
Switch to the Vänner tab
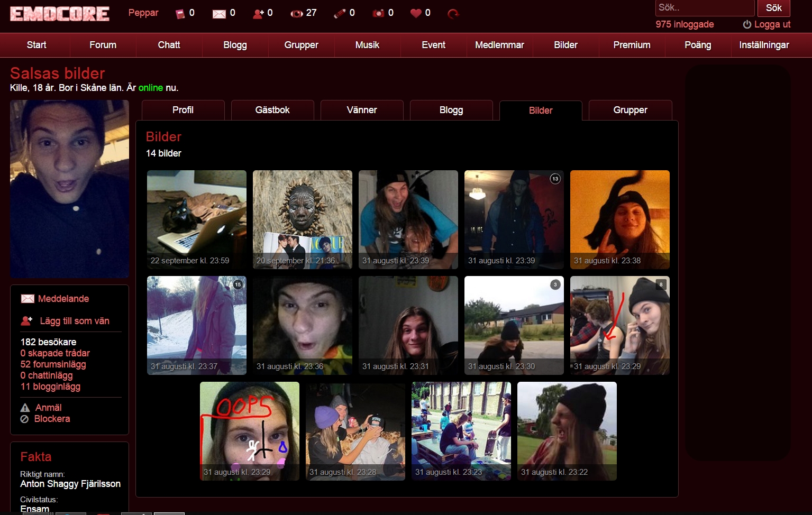[x=362, y=110]
